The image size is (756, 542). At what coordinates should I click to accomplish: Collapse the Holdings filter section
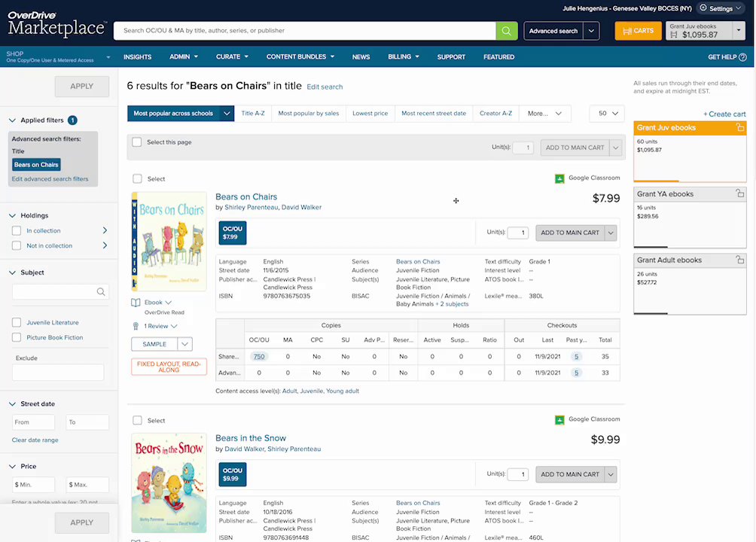click(x=13, y=215)
